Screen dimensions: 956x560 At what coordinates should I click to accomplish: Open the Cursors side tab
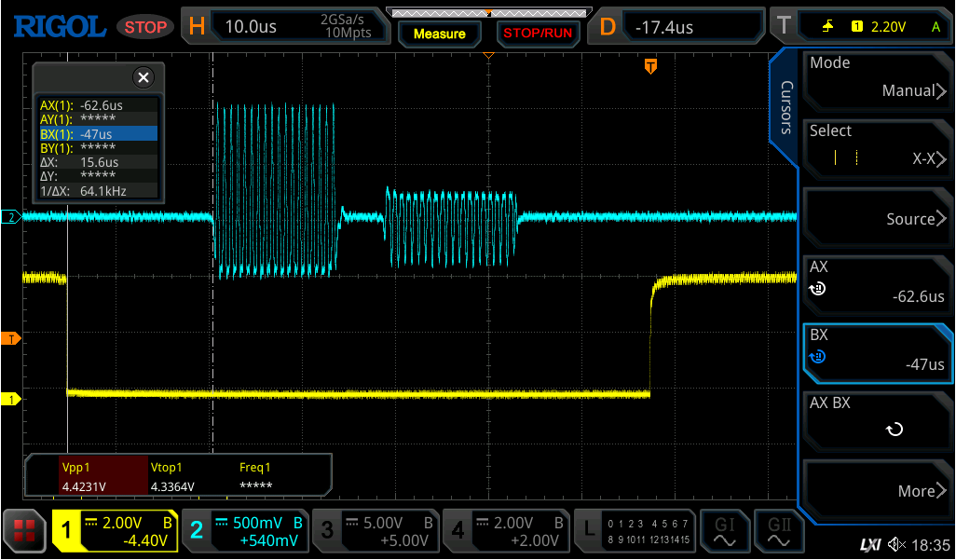click(785, 107)
